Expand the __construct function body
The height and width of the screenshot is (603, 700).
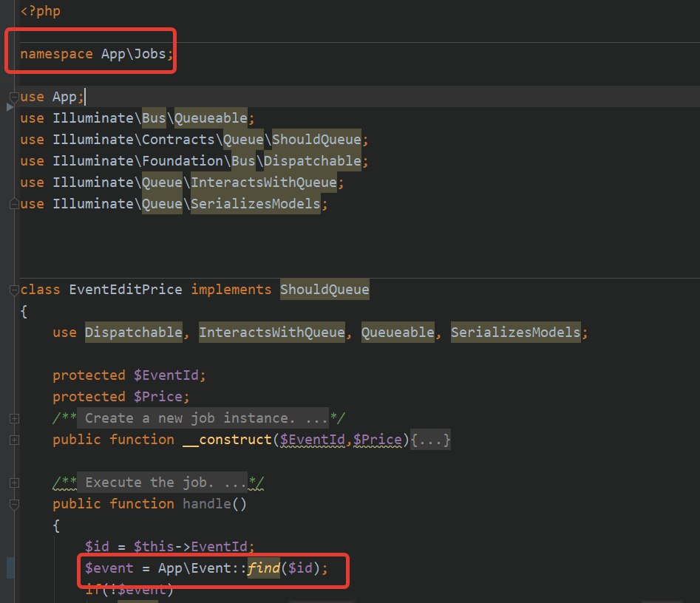[14, 440]
